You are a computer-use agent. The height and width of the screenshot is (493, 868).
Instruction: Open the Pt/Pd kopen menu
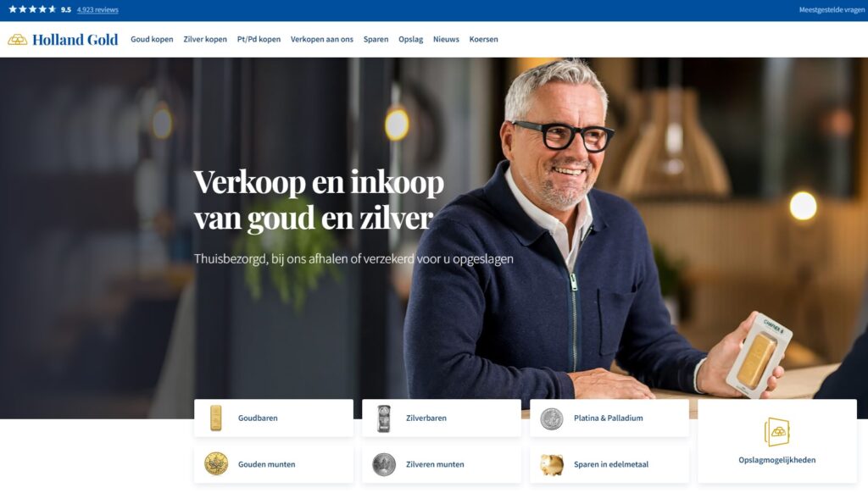point(259,39)
